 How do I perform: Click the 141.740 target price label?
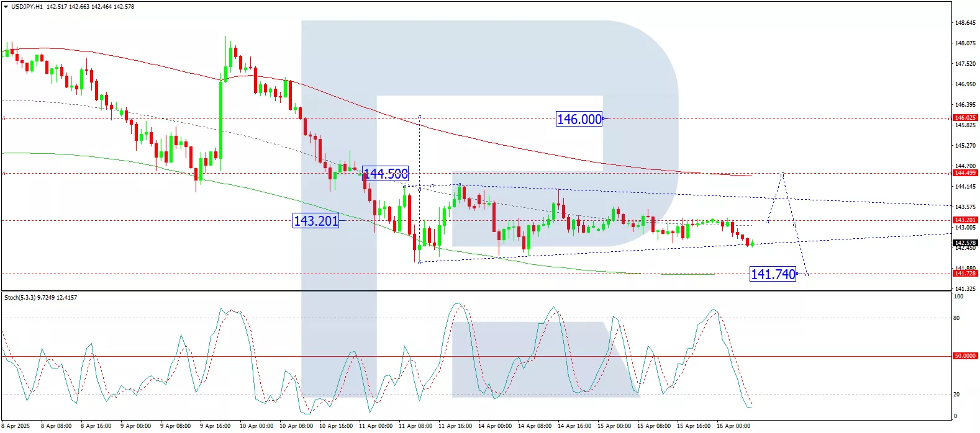point(773,274)
